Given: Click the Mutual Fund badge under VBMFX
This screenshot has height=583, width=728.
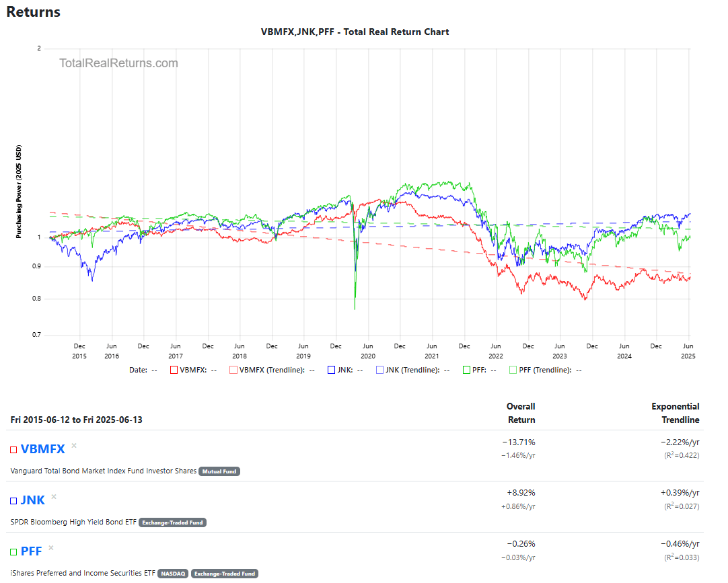Looking at the screenshot, I should (x=219, y=471).
